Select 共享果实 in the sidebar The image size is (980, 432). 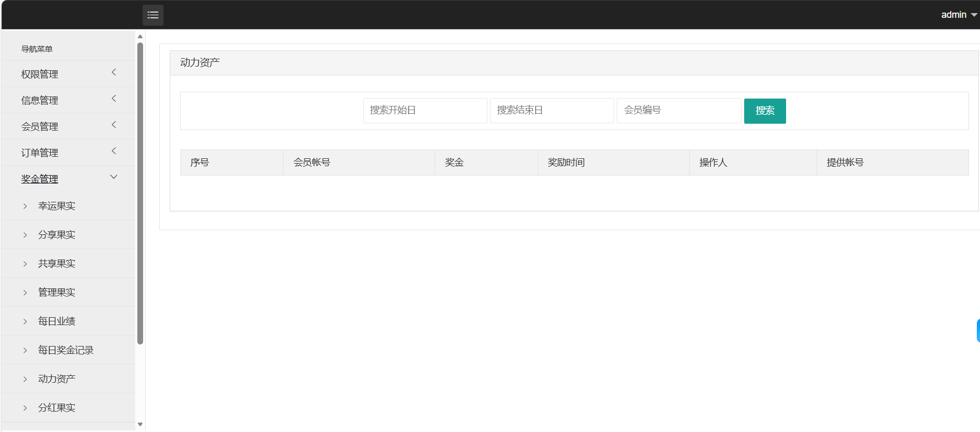click(57, 264)
